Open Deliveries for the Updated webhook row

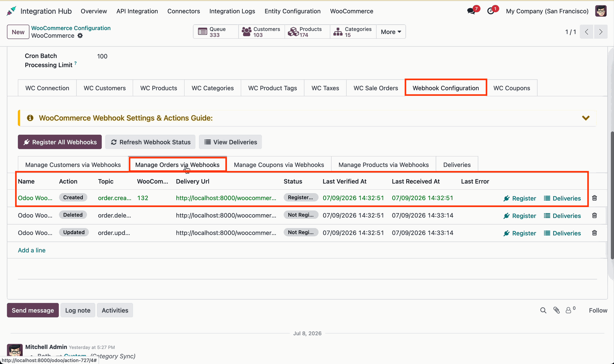click(562, 233)
